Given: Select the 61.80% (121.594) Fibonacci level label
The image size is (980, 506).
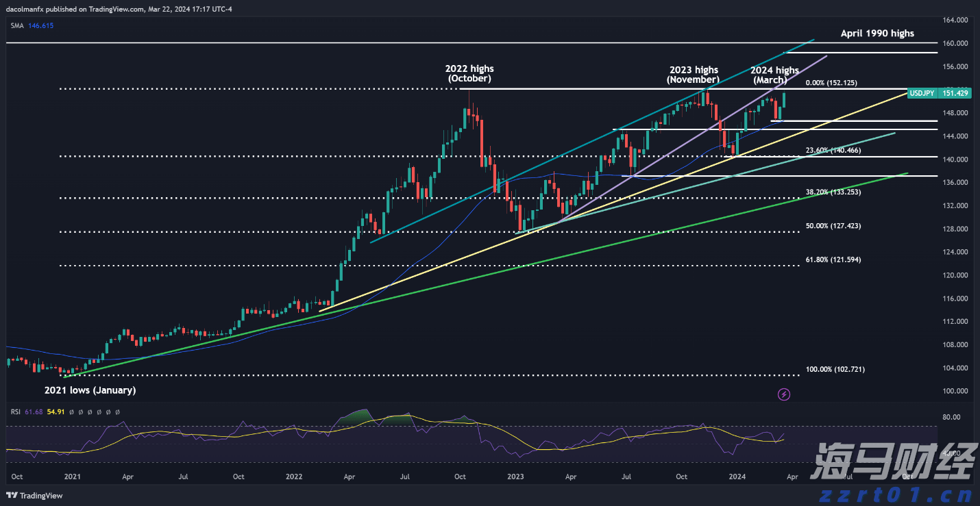Looking at the screenshot, I should tap(833, 260).
